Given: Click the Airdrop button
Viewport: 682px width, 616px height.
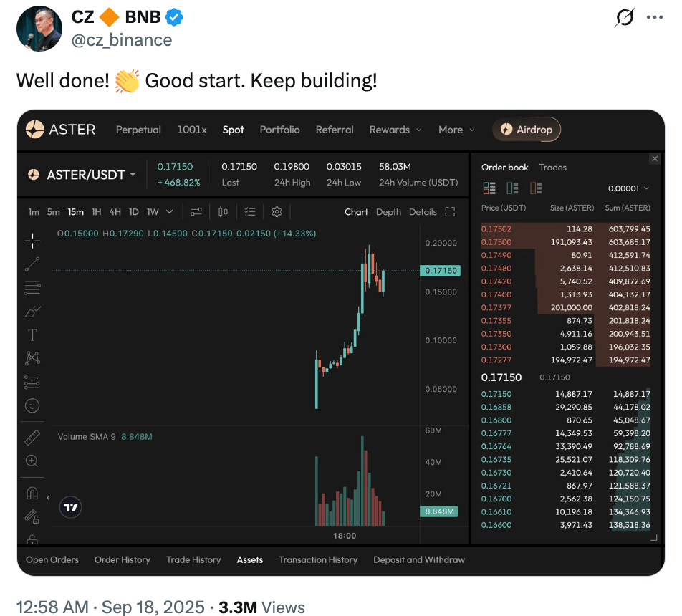Looking at the screenshot, I should [x=527, y=130].
